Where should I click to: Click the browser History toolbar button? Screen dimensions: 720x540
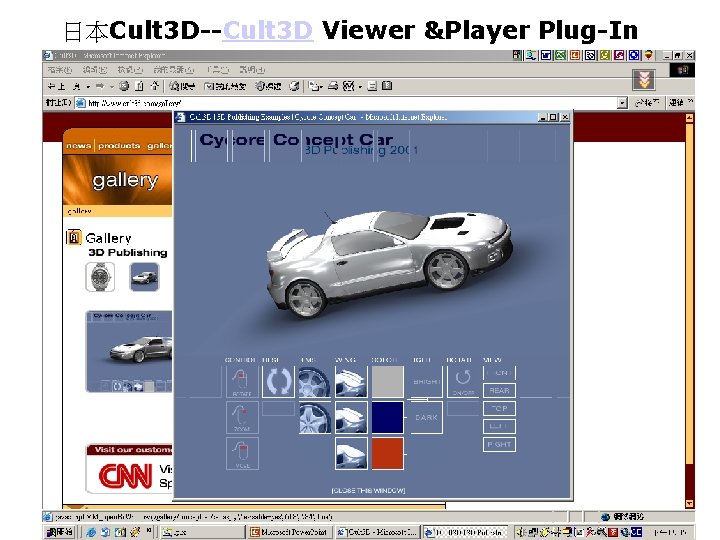point(294,86)
